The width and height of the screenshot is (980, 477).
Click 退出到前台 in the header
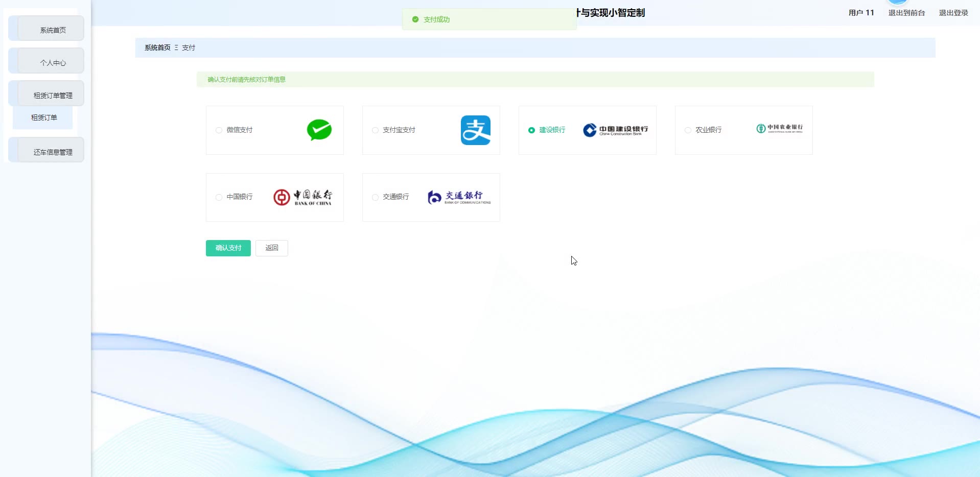pyautogui.click(x=906, y=13)
